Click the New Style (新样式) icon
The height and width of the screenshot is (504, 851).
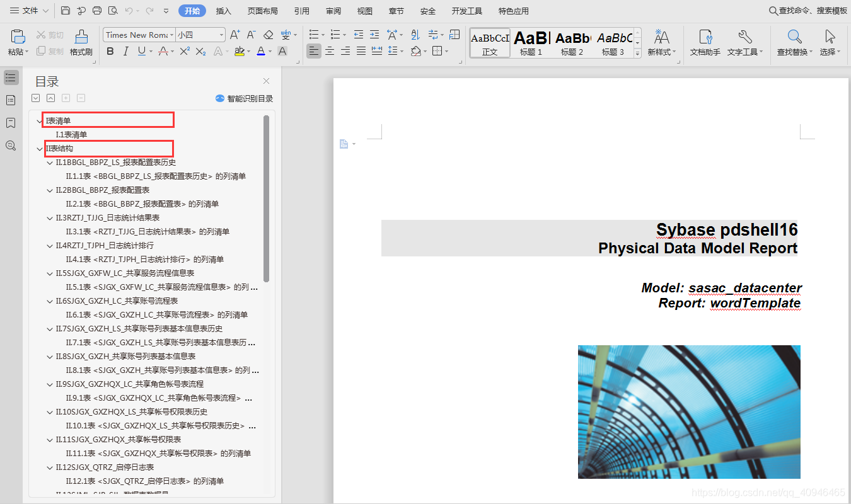click(661, 43)
